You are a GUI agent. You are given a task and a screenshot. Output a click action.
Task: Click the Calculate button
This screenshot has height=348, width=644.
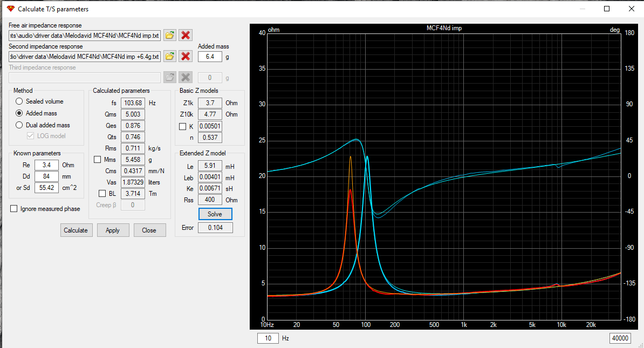(x=77, y=230)
